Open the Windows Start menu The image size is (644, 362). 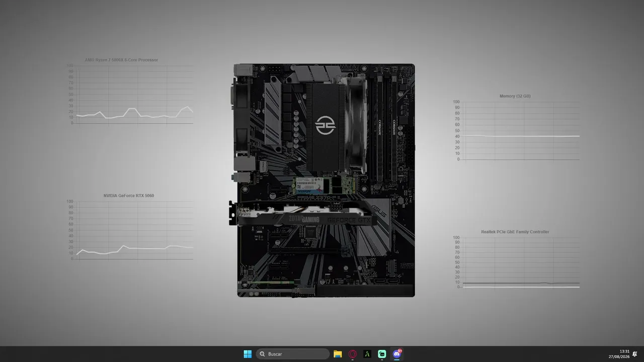click(248, 354)
